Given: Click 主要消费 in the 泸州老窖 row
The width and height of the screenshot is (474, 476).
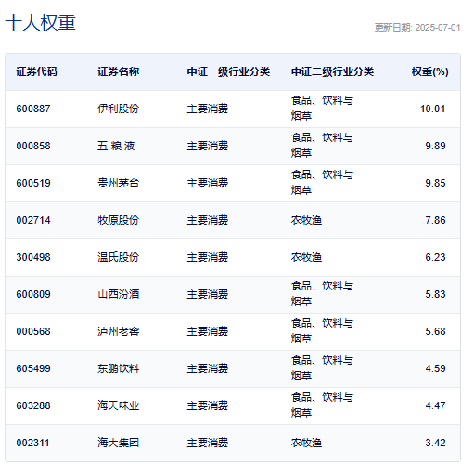Looking at the screenshot, I should click(x=208, y=331).
